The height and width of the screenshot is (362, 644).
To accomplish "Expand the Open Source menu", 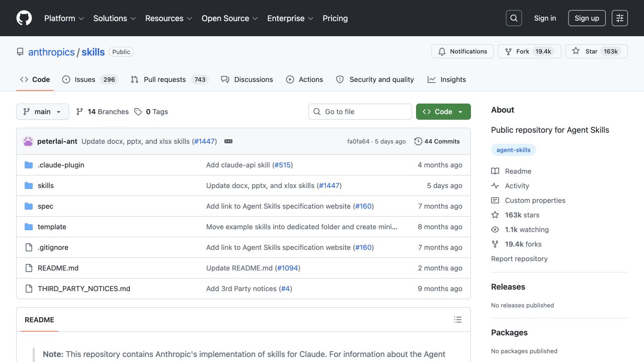I will tap(230, 18).
